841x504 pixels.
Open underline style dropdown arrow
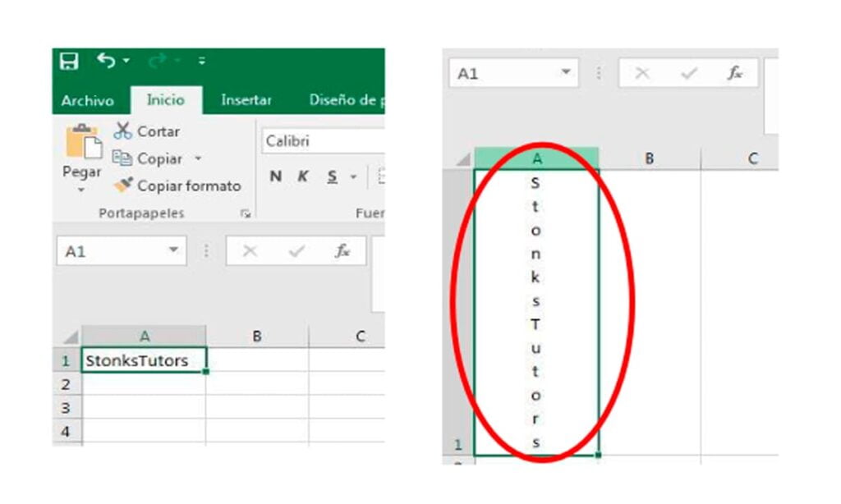[x=353, y=176]
